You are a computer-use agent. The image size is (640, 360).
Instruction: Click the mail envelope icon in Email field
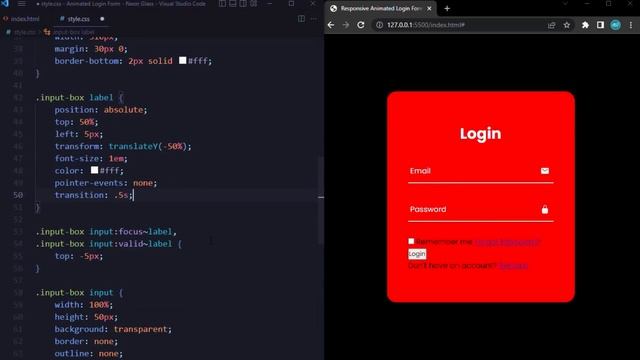544,171
